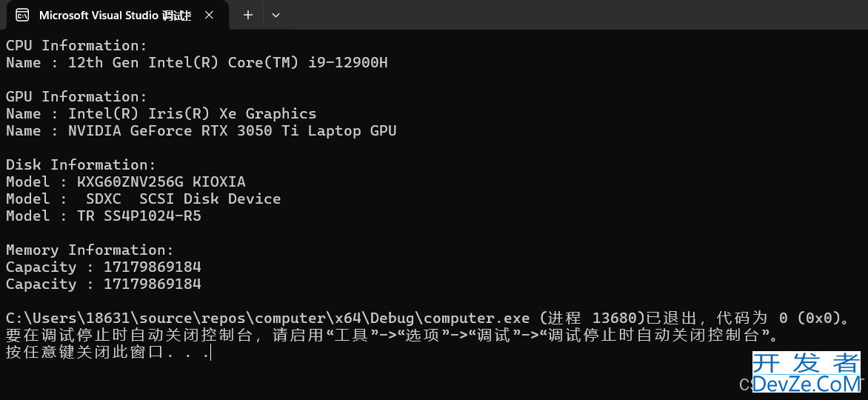Image resolution: width=868 pixels, height=400 pixels.
Task: Click the "Memory Information:" heading line
Action: pos(90,250)
